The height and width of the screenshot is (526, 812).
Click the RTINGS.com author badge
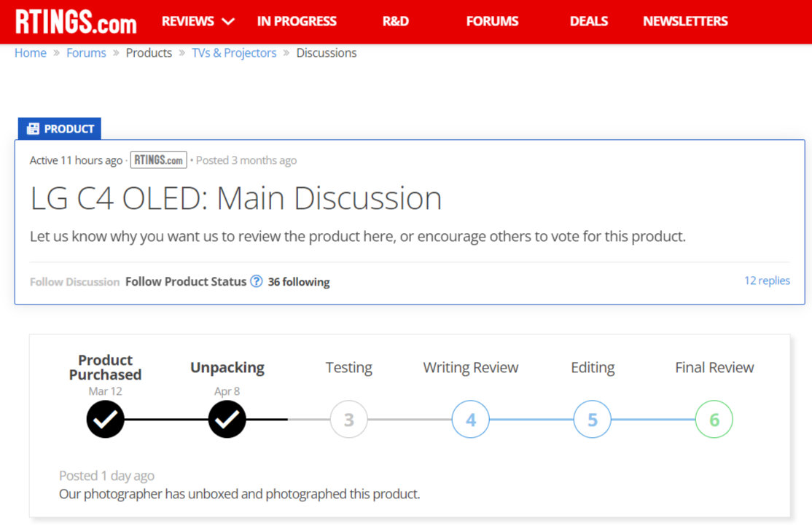tap(158, 160)
